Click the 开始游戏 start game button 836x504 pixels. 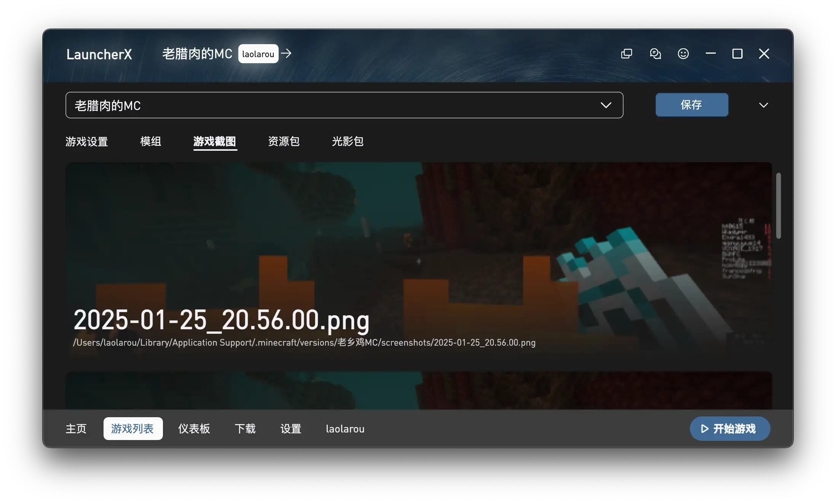[730, 429]
